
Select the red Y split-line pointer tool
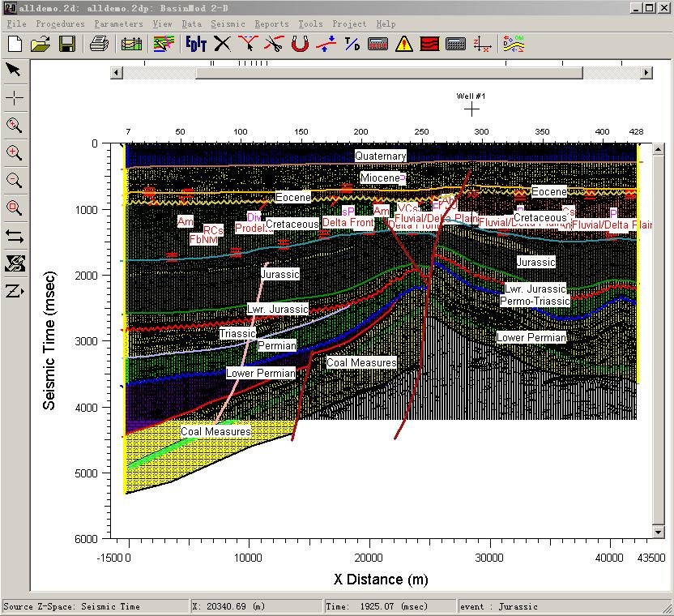(x=248, y=44)
